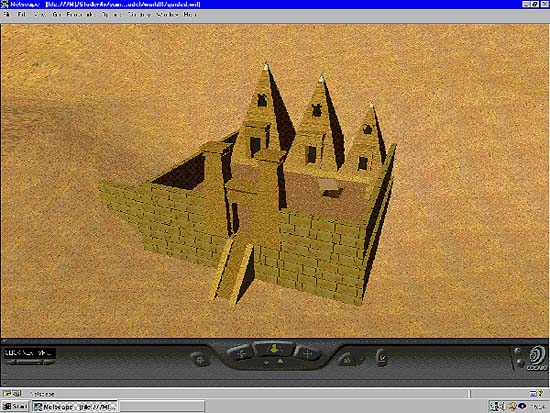The image size is (550, 413).
Task: Click the Cosmo spiral logo
Action: (x=537, y=358)
